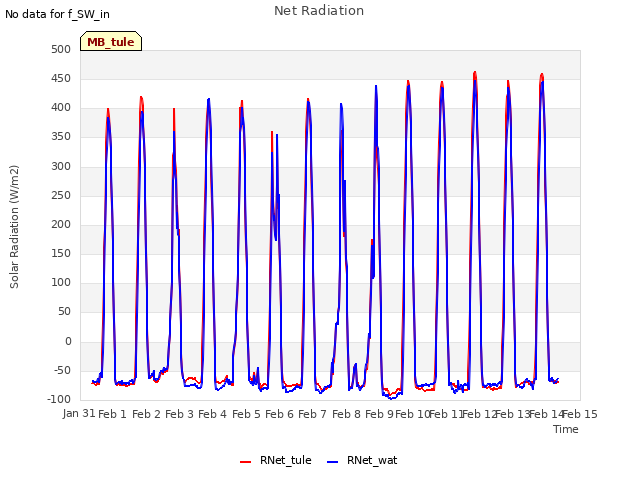Click the Feb 5 x-axis label
Viewport: 640px width, 480px height.
(x=246, y=414)
